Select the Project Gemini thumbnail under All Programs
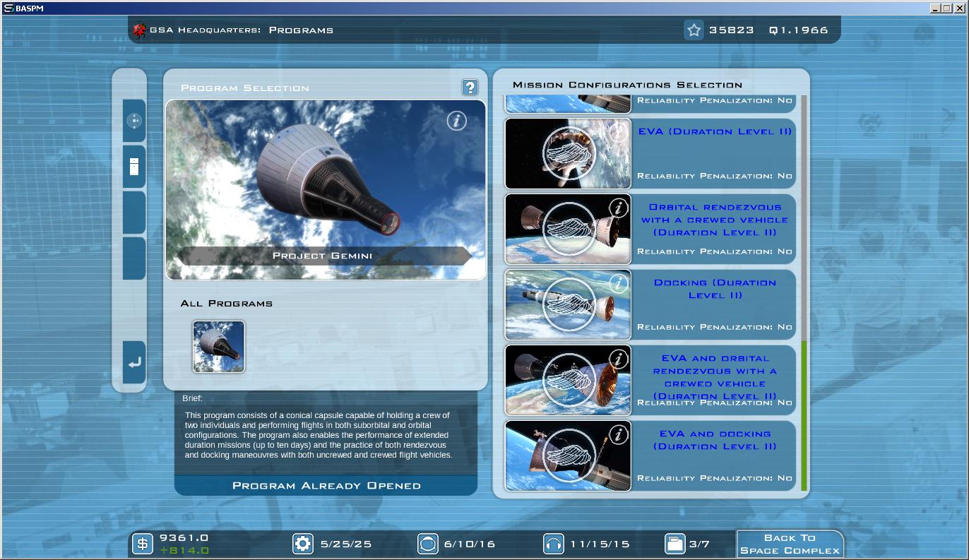 [219, 347]
